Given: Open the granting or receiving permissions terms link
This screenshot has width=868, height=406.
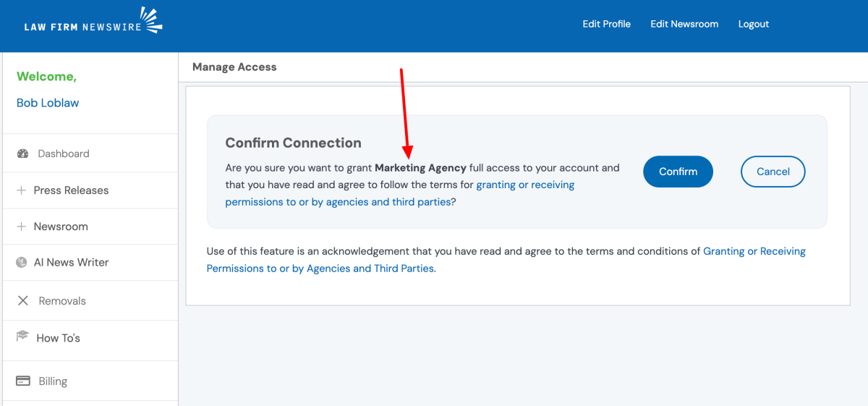Looking at the screenshot, I should [525, 185].
